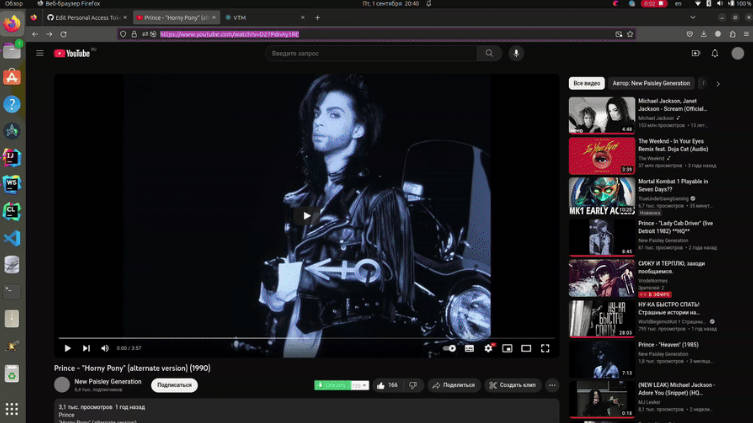Switch to the VTM browser tab
The height and width of the screenshot is (423, 753).
click(x=265, y=18)
